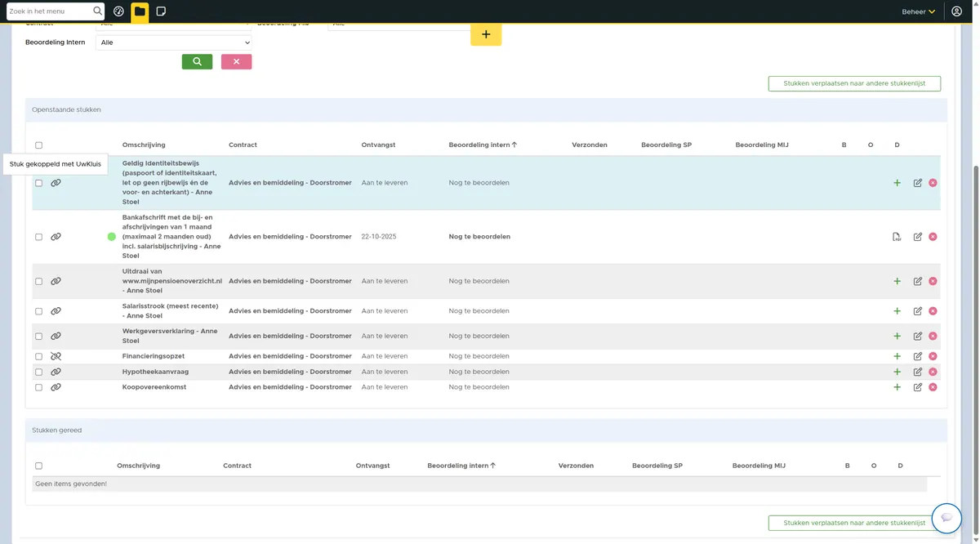This screenshot has width=980, height=544.
Task: Click the green search filter button
Action: pyautogui.click(x=197, y=61)
